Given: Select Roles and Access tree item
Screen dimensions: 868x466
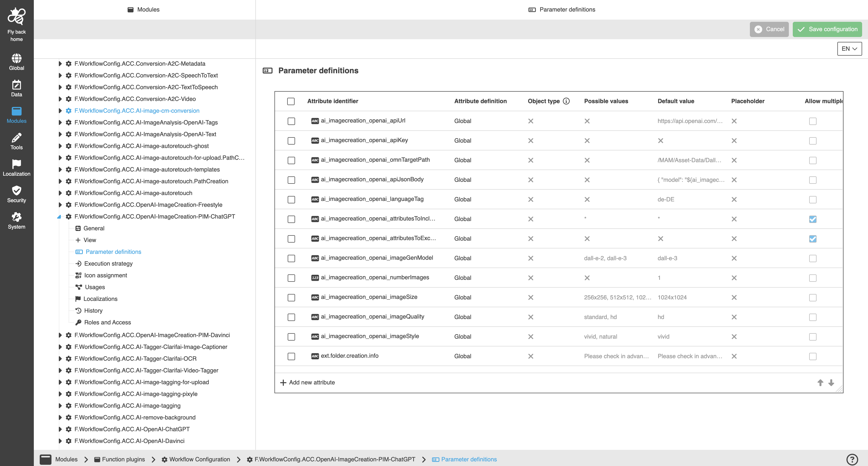Looking at the screenshot, I should [107, 322].
